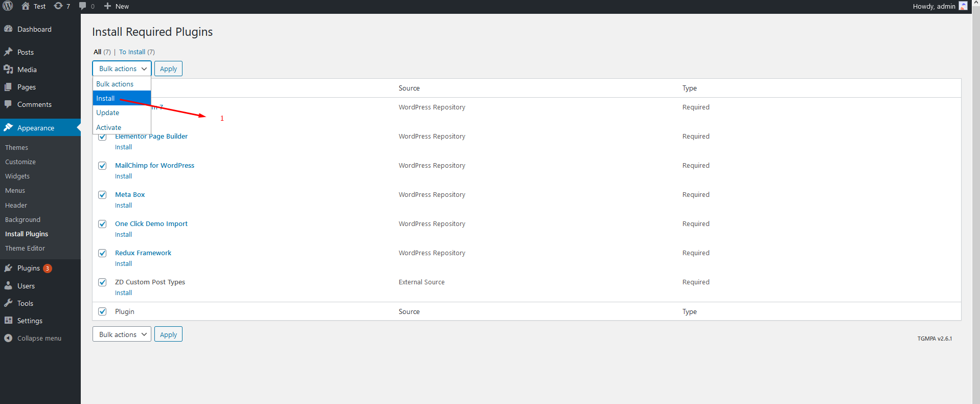Screen dimensions: 980x404
Task: Click the Comments icon in sidebar
Action: (8, 104)
